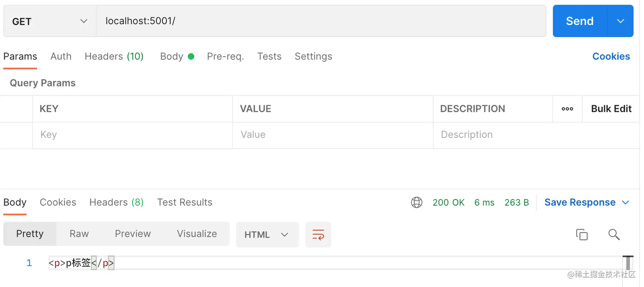Open search in response body
644x287 pixels.
tap(614, 234)
